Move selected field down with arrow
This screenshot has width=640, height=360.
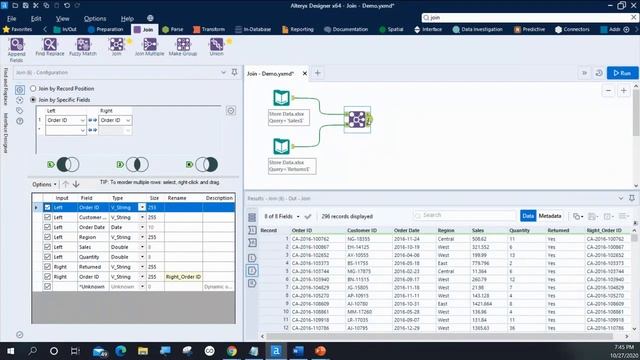pyautogui.click(x=76, y=184)
